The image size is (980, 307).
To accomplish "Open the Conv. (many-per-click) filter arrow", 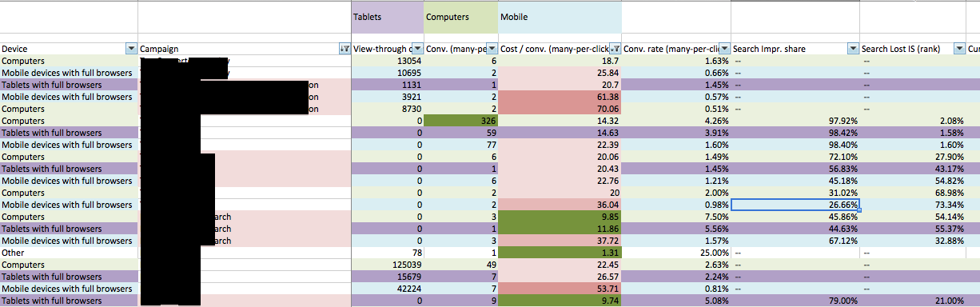I will click(x=492, y=49).
